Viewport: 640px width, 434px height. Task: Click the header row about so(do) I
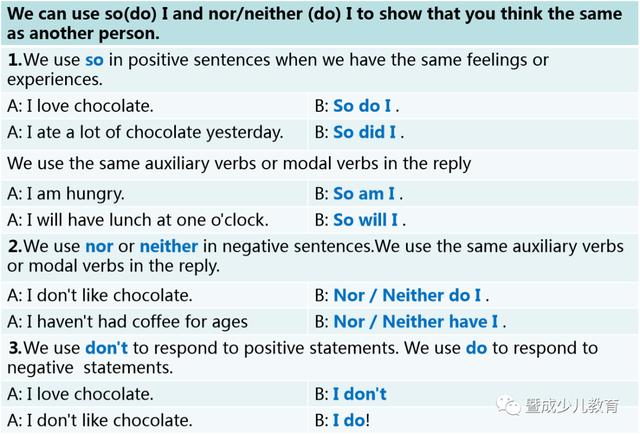320,23
